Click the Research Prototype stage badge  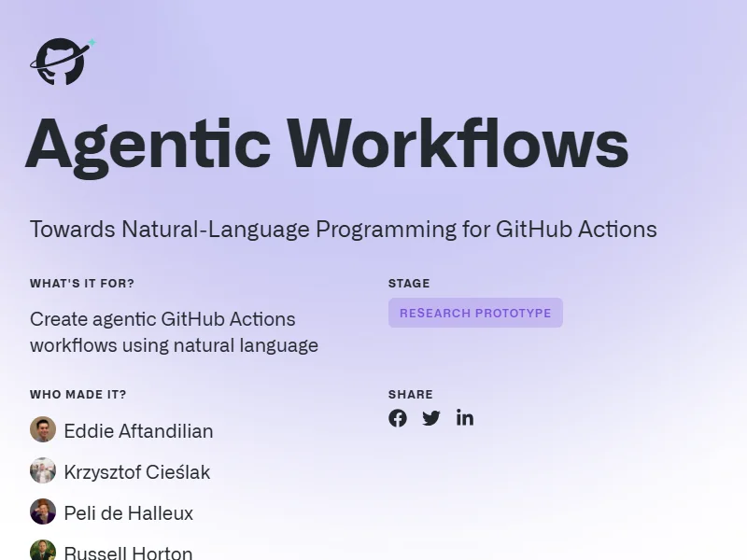[x=475, y=313]
